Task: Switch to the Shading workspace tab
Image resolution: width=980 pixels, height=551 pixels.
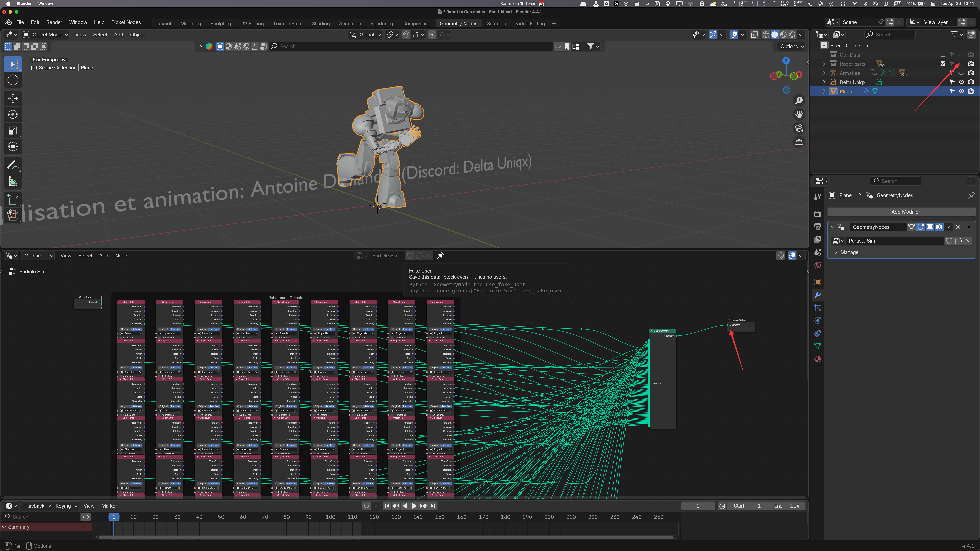Action: click(x=320, y=24)
